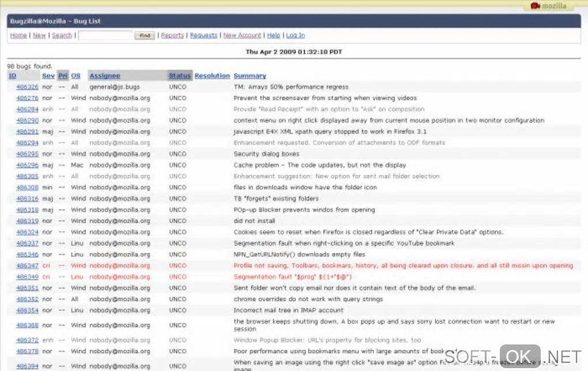Open the New Account link
The height and width of the screenshot is (371, 588).
(x=242, y=35)
